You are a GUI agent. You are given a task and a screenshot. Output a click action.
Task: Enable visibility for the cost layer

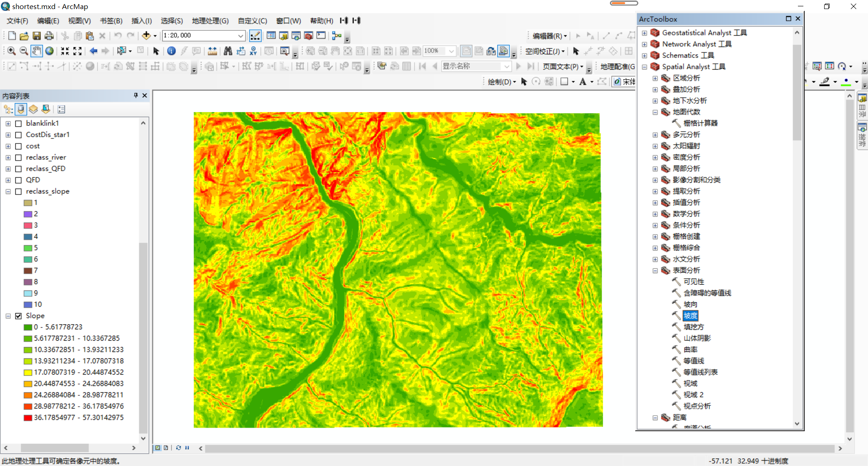coord(19,146)
